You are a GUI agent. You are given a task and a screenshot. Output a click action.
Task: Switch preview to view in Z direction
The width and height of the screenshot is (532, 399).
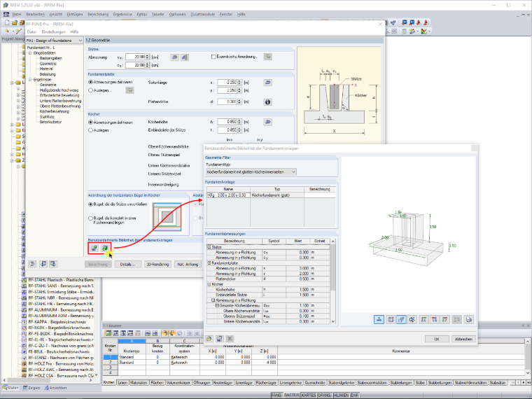pyautogui.click(x=444, y=319)
